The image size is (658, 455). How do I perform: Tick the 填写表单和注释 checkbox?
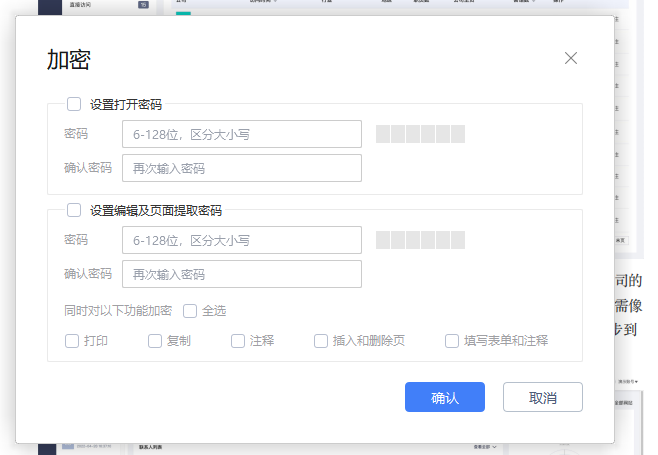coord(452,341)
